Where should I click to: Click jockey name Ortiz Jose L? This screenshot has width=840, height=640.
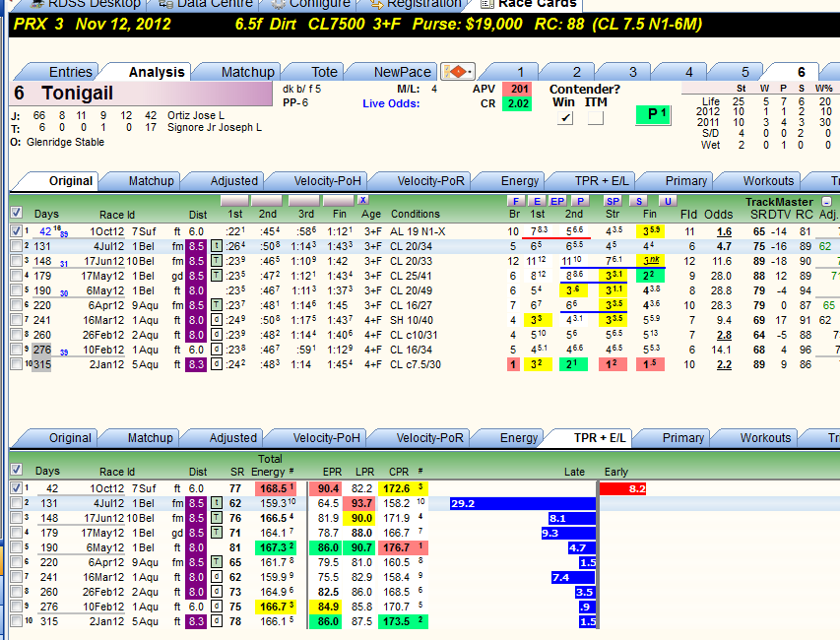click(196, 115)
